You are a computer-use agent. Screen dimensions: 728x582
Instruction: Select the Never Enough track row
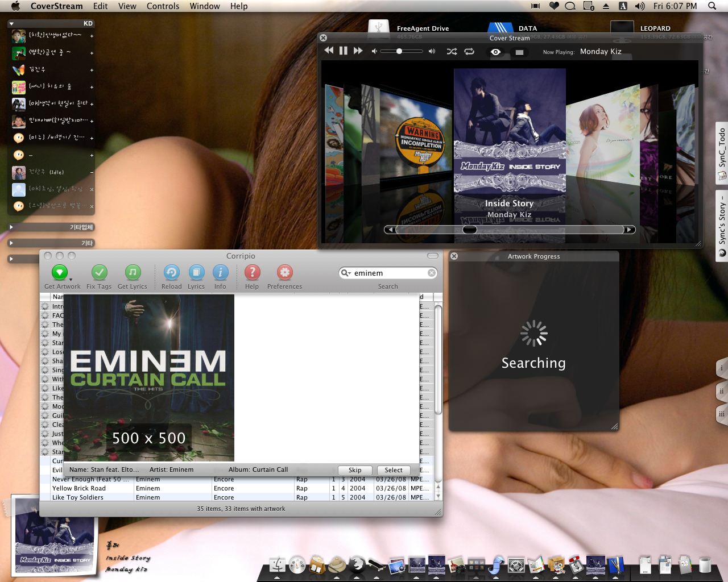click(x=236, y=479)
